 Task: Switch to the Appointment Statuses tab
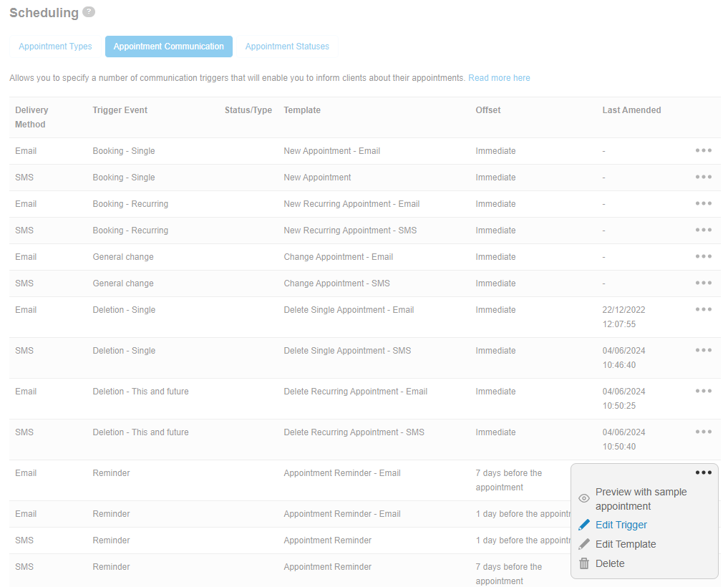pyautogui.click(x=287, y=47)
